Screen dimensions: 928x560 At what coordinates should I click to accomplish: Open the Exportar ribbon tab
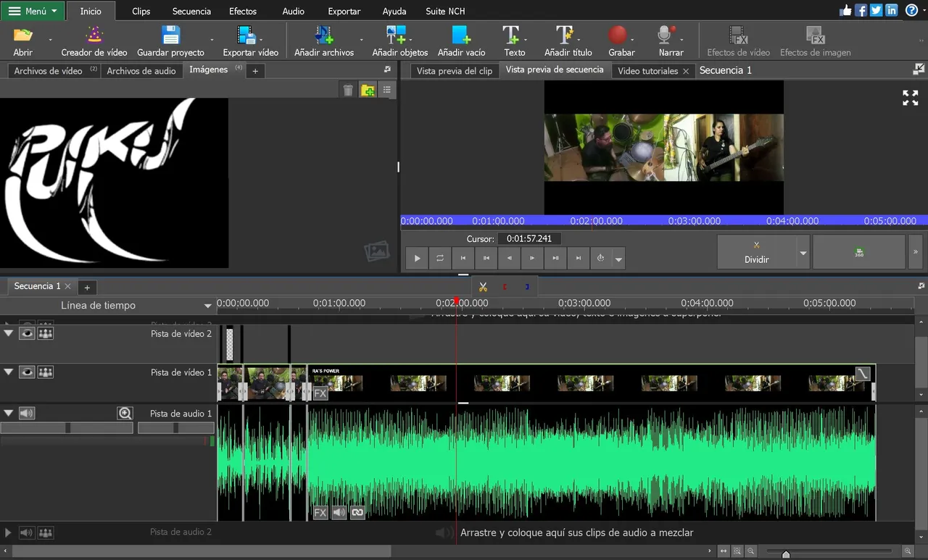click(344, 11)
